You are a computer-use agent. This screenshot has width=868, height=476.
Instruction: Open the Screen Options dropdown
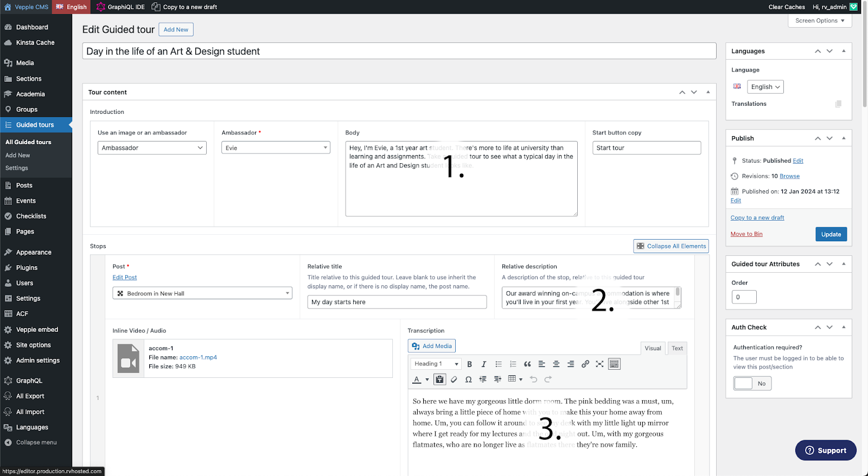(820, 21)
